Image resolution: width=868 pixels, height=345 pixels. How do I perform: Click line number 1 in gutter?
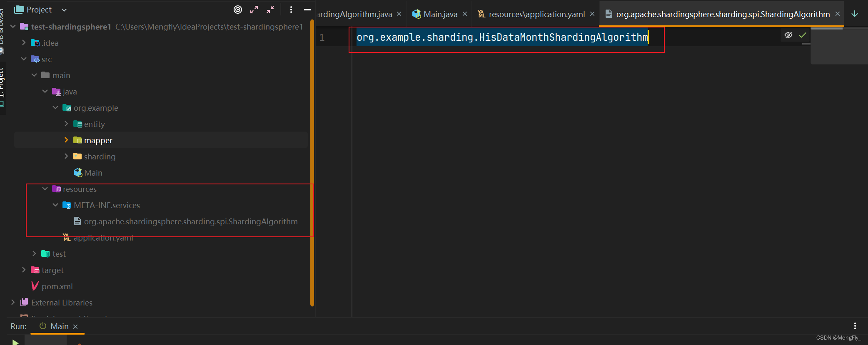[x=322, y=37]
